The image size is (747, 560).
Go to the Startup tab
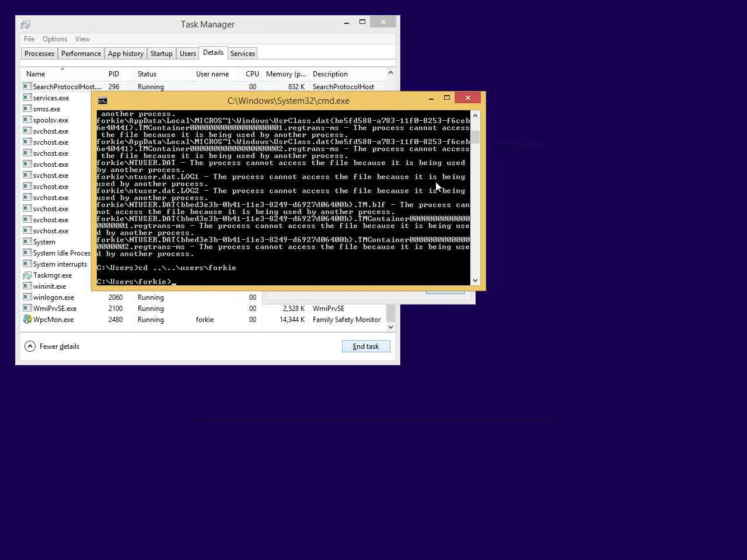[x=162, y=54]
